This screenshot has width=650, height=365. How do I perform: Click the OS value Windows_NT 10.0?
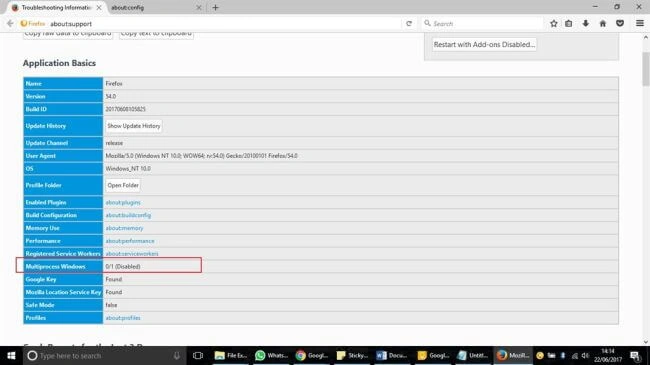pos(128,168)
